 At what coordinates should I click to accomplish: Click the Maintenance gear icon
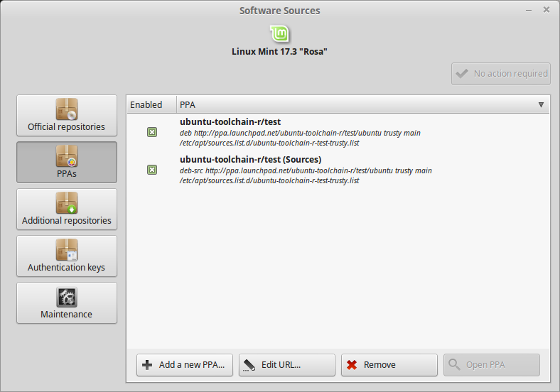[x=67, y=297]
